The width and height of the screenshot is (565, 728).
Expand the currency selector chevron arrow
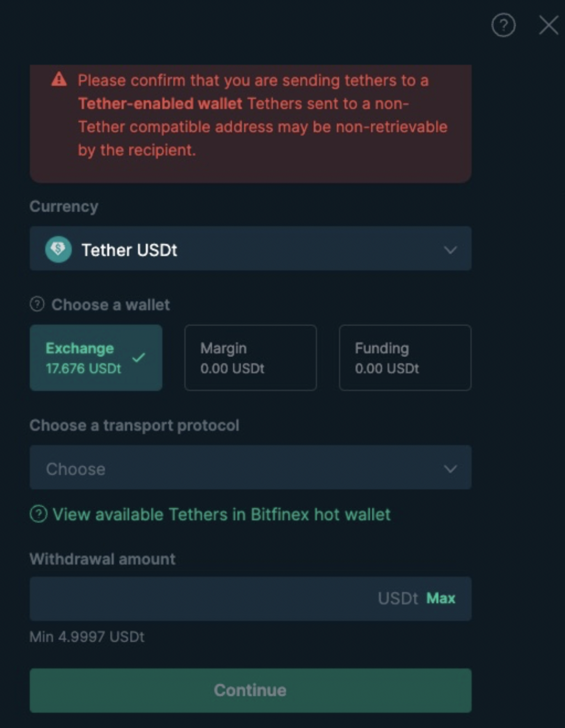pos(450,249)
